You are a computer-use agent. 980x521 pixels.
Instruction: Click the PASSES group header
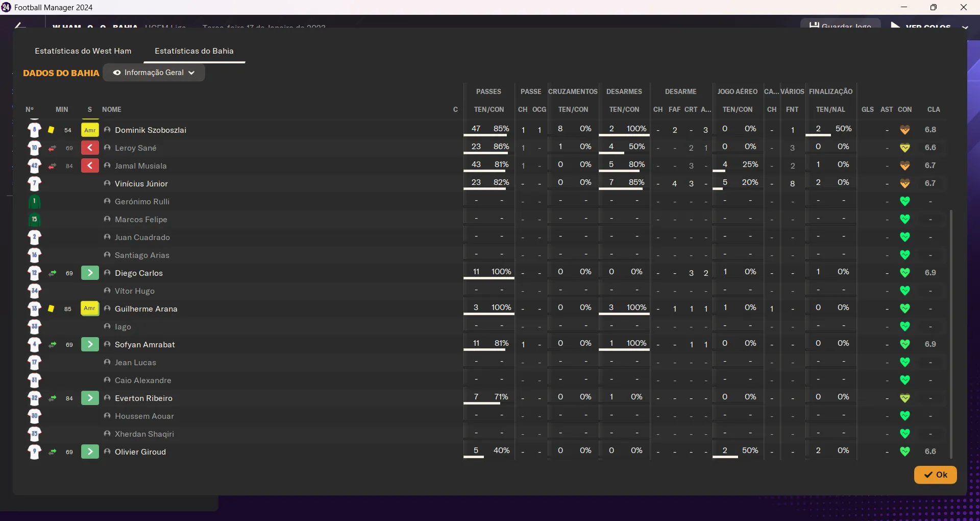pyautogui.click(x=489, y=91)
